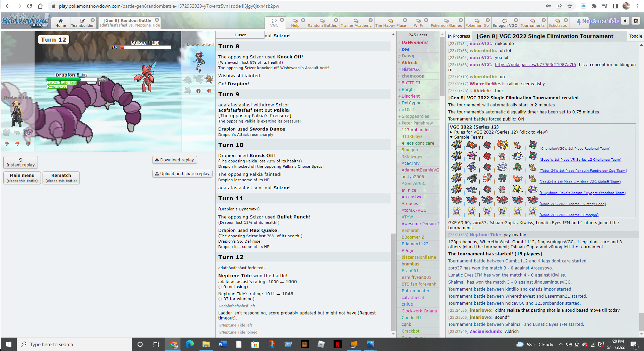
Task: Return to Main menu from battle
Action: tap(22, 178)
